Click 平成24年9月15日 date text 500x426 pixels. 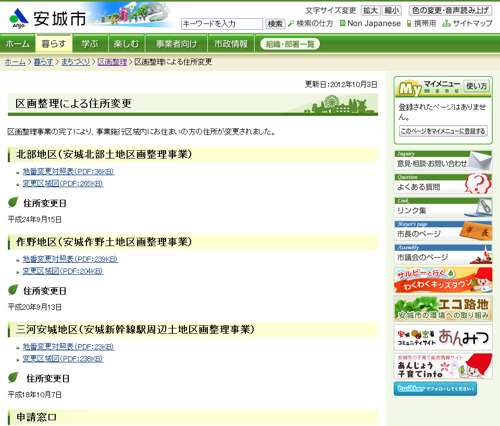(x=35, y=219)
